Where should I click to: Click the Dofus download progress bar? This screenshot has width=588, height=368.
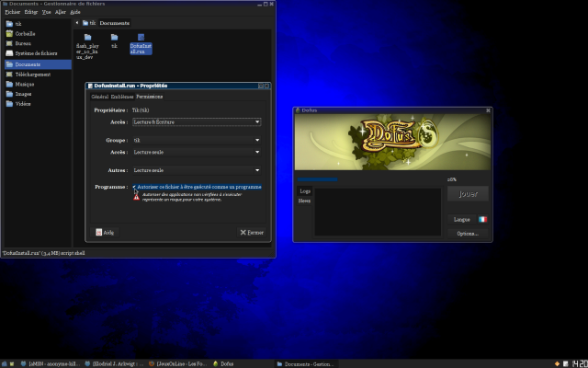click(369, 179)
